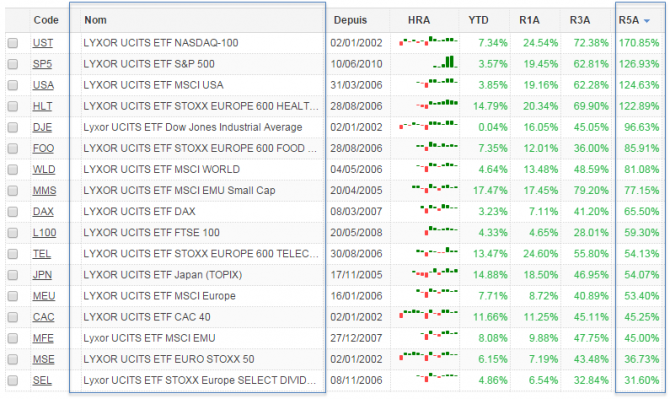Image resolution: width=670 pixels, height=399 pixels.
Task: Open the MSE code link
Action: pyautogui.click(x=44, y=359)
